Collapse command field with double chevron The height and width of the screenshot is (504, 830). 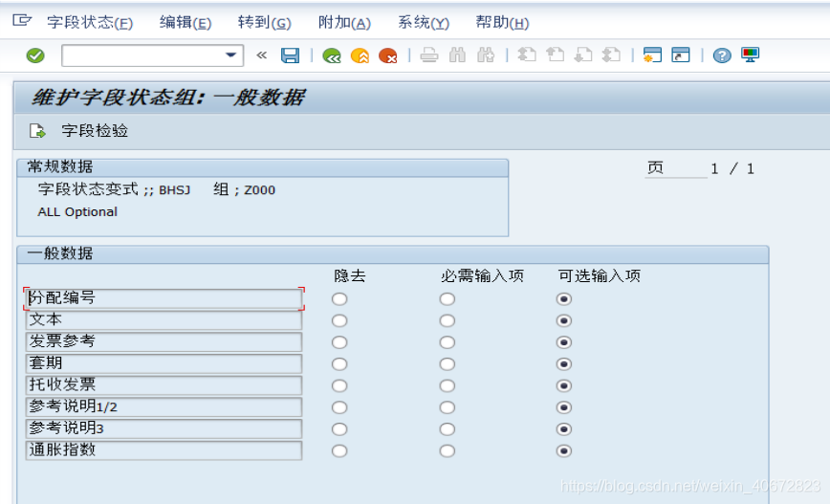click(261, 55)
